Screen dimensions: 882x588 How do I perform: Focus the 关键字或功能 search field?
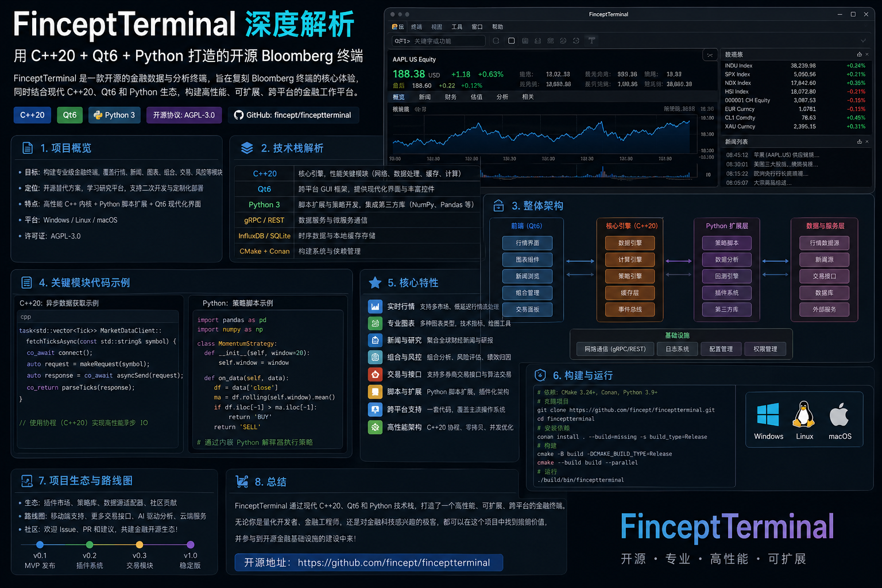(x=439, y=41)
